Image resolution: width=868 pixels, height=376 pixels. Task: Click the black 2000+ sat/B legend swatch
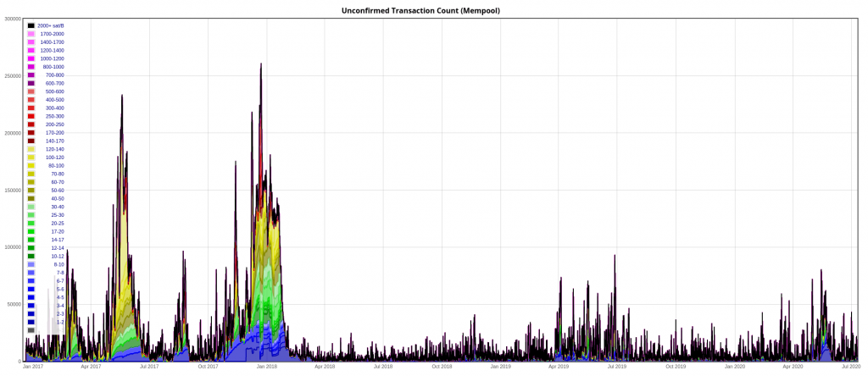click(x=31, y=25)
